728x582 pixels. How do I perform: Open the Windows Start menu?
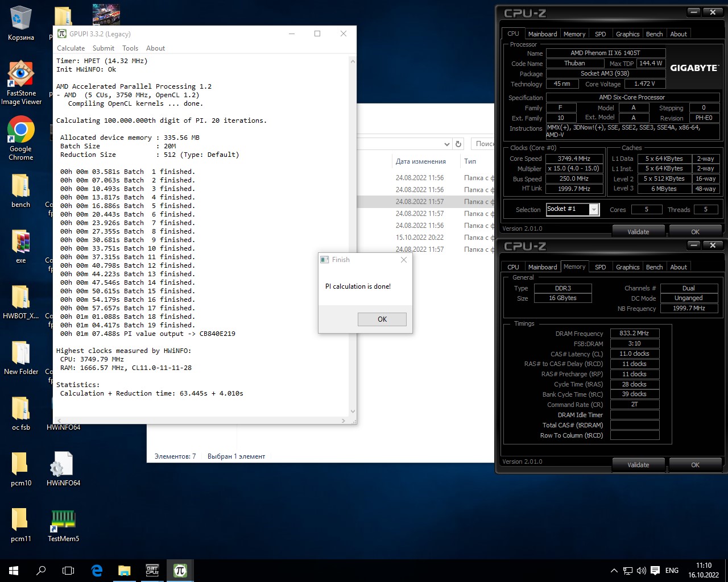tap(14, 571)
